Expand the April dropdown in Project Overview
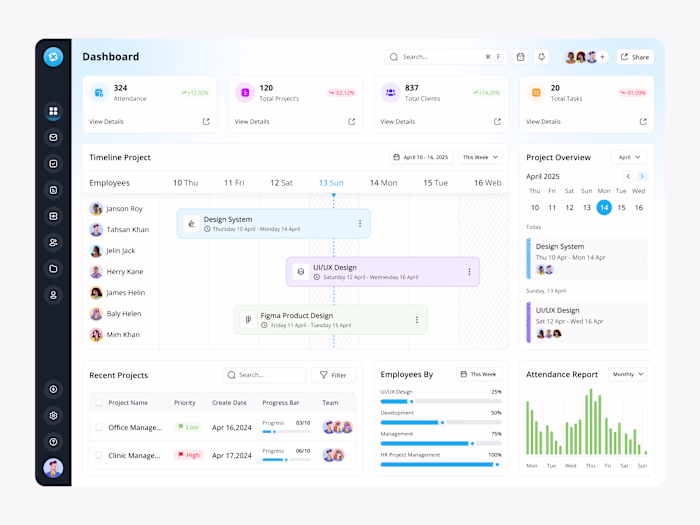The height and width of the screenshot is (525, 700). (x=629, y=157)
